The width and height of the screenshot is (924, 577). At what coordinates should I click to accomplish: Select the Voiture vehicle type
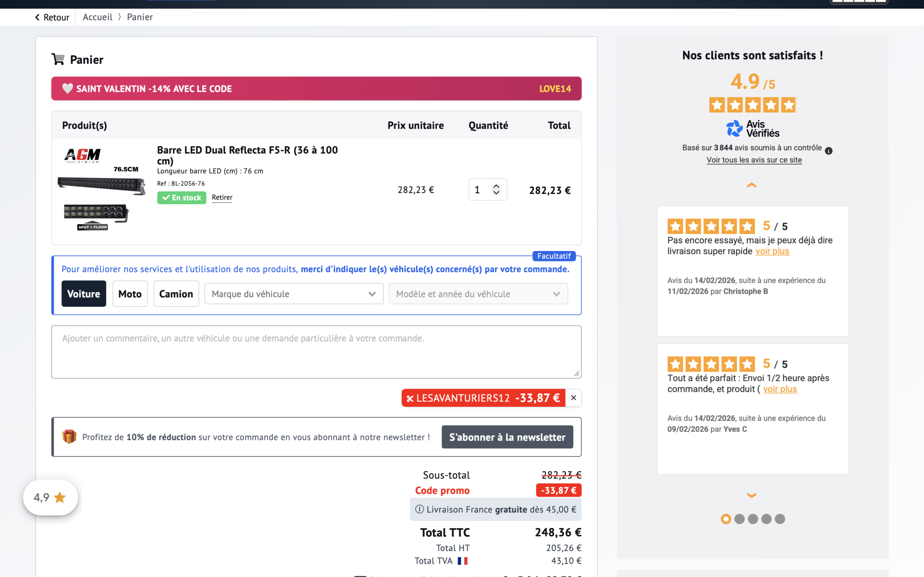tap(84, 294)
